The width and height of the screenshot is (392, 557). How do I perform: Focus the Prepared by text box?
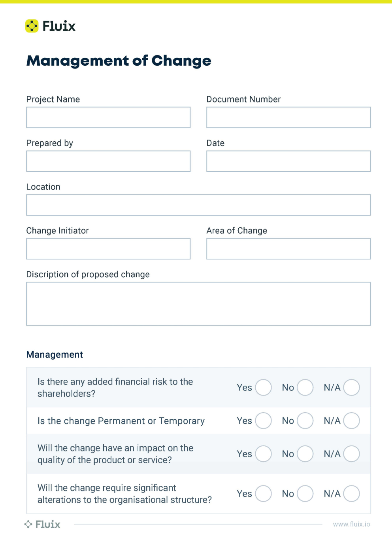click(108, 161)
